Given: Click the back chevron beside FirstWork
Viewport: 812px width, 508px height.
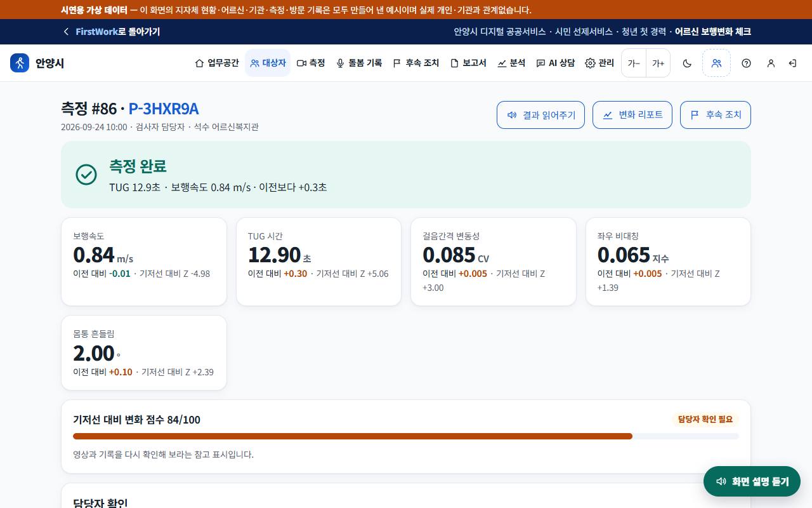Looking at the screenshot, I should 66,32.
